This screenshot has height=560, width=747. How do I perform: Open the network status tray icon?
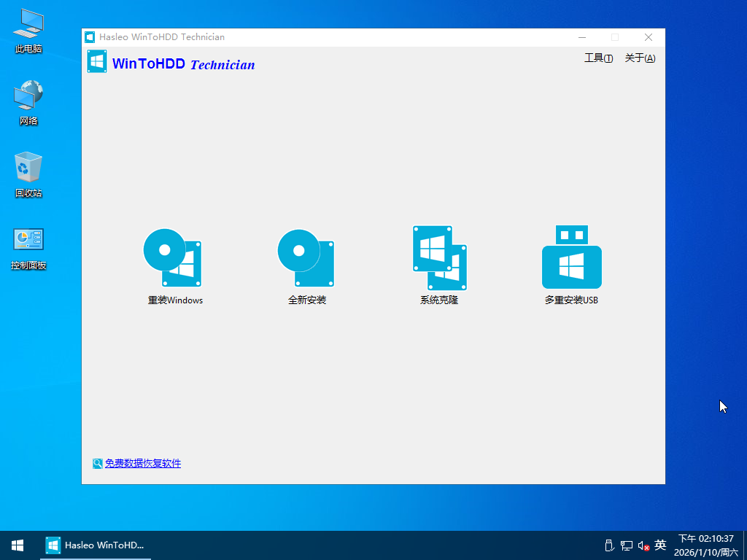coord(626,545)
